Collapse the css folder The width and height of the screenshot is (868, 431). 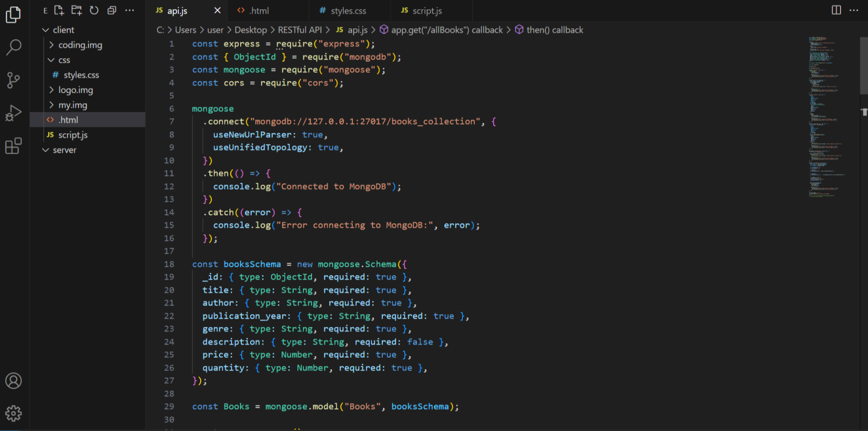[x=88, y=60]
